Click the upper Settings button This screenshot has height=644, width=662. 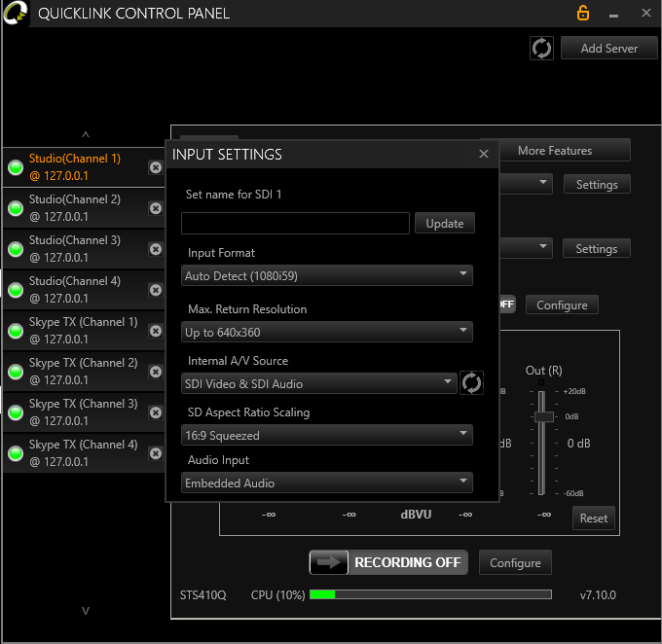coord(597,184)
